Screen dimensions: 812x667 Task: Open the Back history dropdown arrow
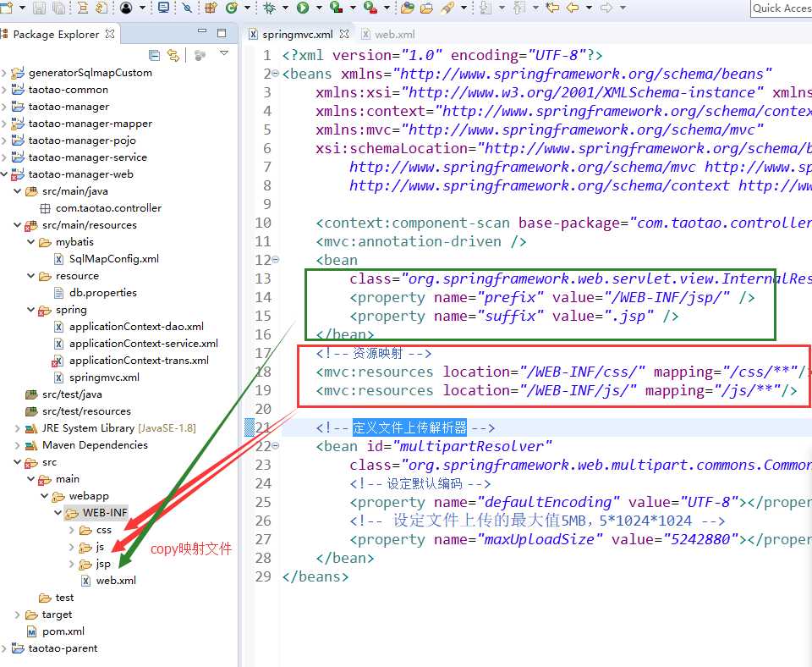coord(590,8)
